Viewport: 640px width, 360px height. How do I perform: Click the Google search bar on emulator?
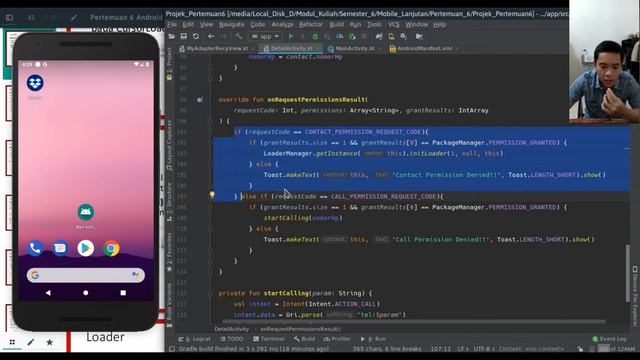pos(86,275)
